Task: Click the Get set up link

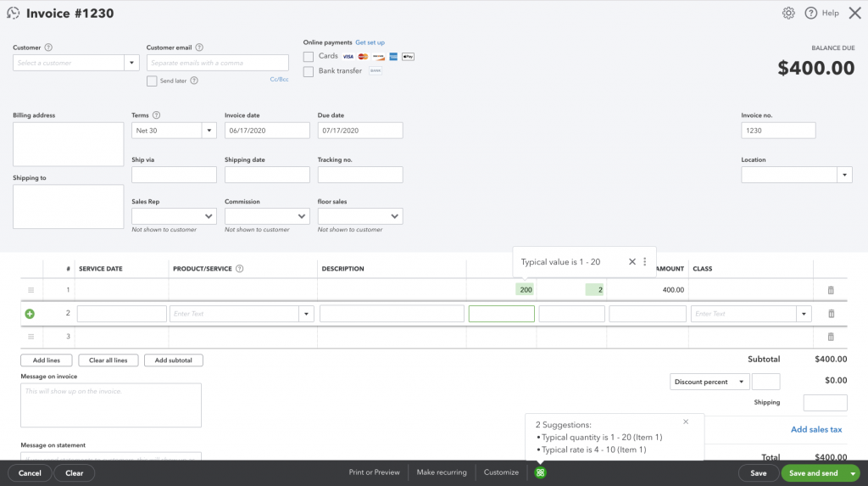Action: (370, 42)
